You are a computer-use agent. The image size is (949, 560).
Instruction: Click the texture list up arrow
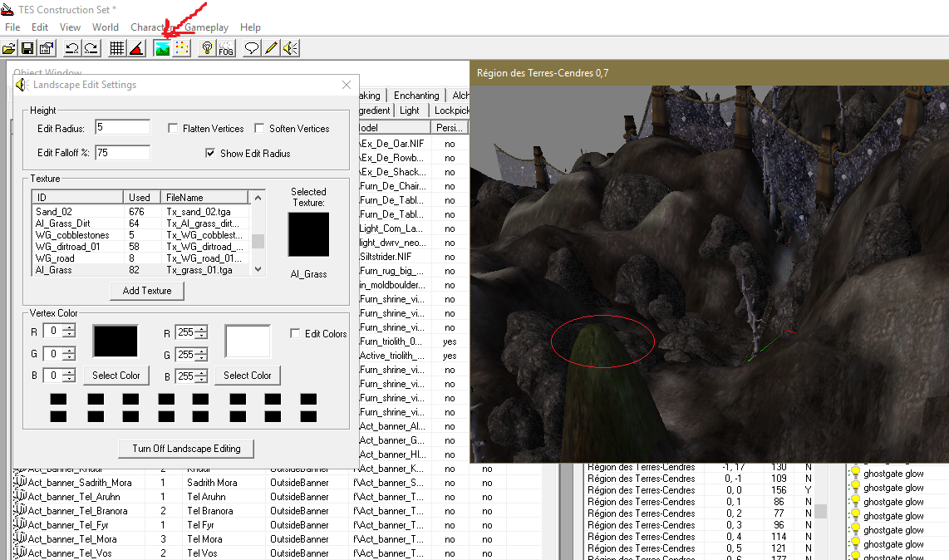click(x=258, y=198)
